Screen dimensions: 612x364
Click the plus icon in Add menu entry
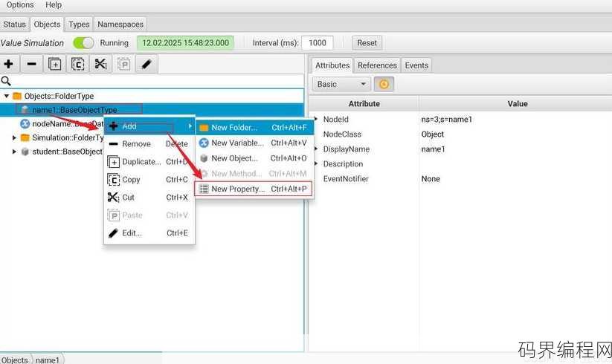(113, 126)
